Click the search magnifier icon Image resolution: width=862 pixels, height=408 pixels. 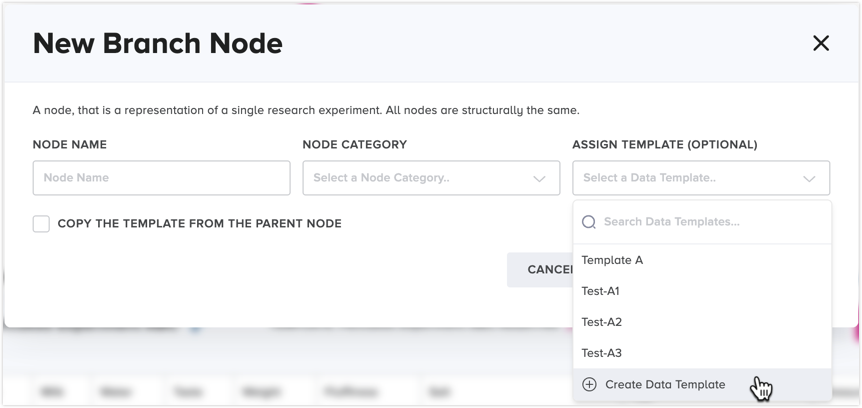tap(589, 222)
